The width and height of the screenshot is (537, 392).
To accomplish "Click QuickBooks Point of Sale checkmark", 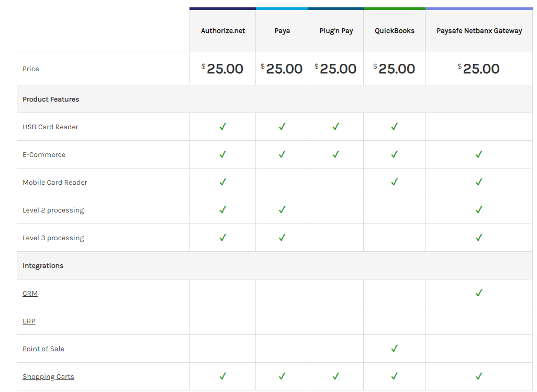I will [x=394, y=349].
